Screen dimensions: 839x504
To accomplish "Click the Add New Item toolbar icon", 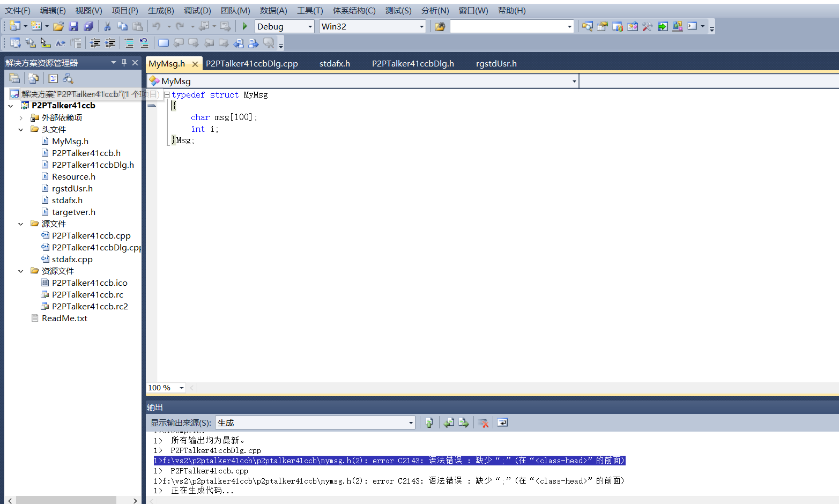I will tap(36, 26).
